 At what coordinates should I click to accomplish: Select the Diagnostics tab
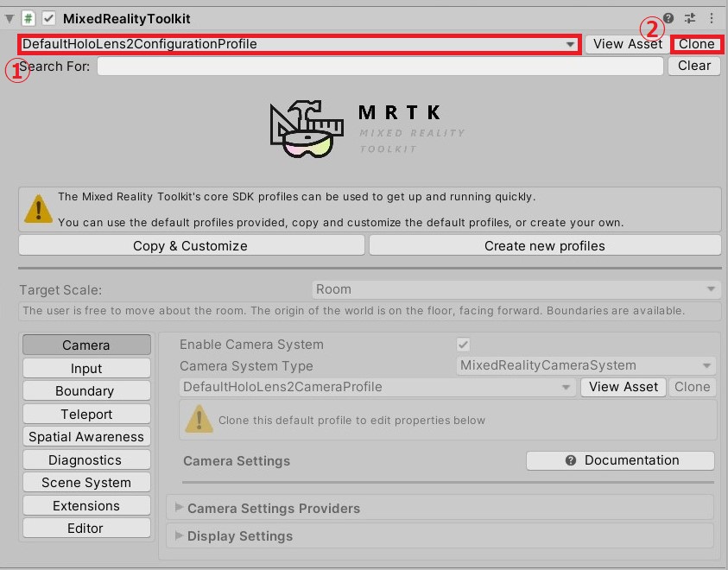pyautogui.click(x=86, y=459)
